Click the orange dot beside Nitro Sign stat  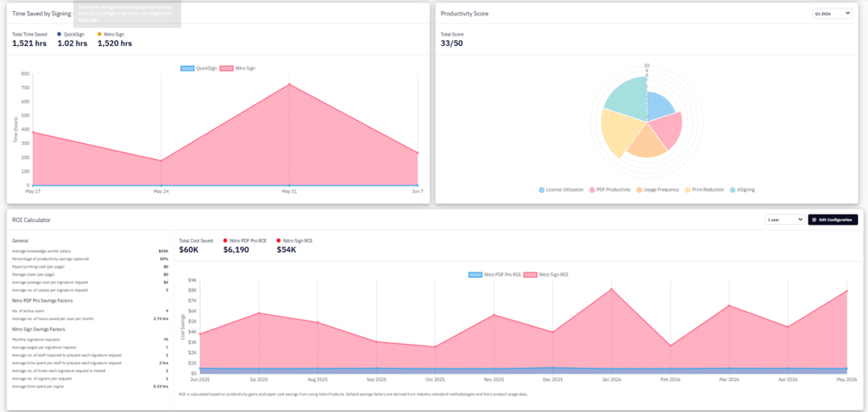point(99,34)
